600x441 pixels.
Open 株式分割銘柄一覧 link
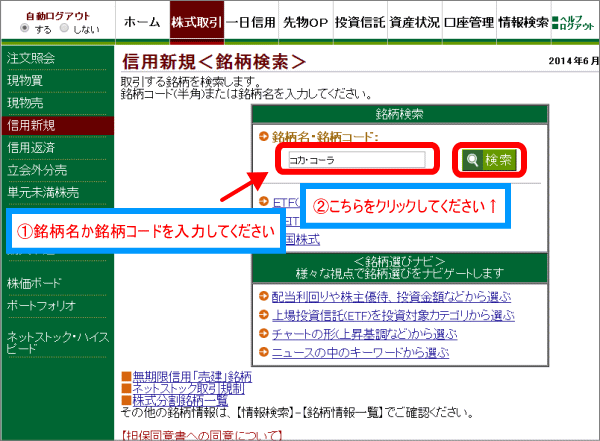(x=180, y=400)
